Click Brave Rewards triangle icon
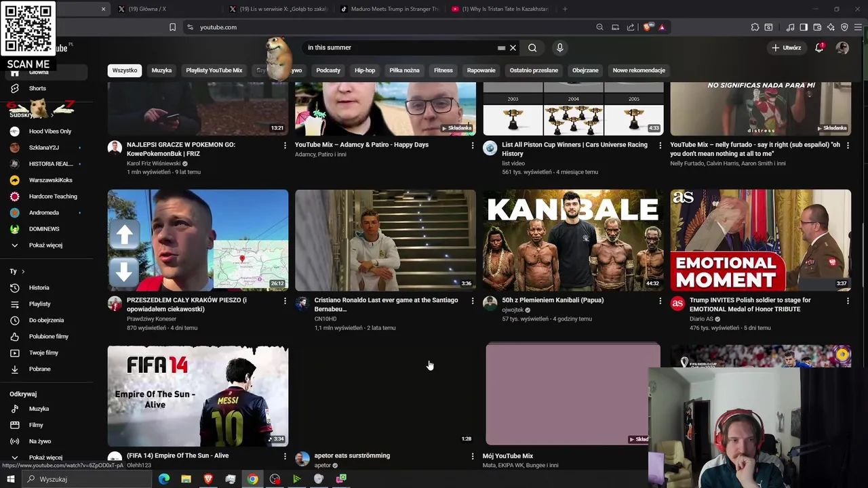Viewport: 868px width, 488px height. (x=662, y=27)
